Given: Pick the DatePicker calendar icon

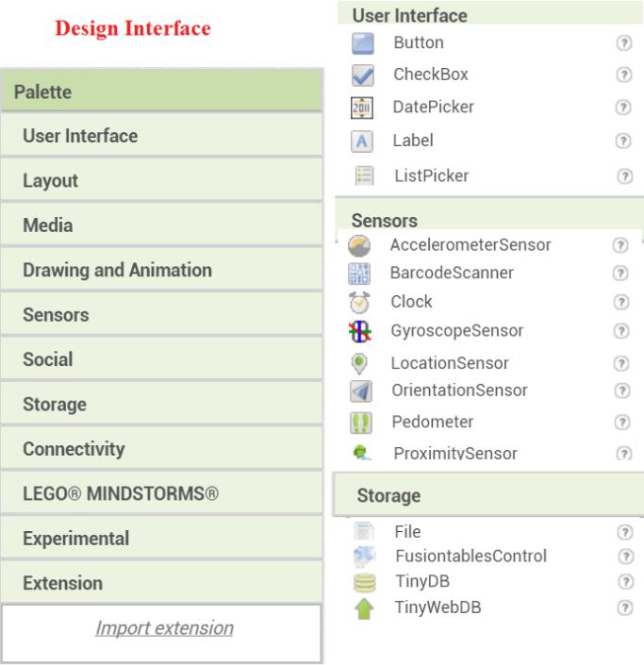Looking at the screenshot, I should click(364, 108).
